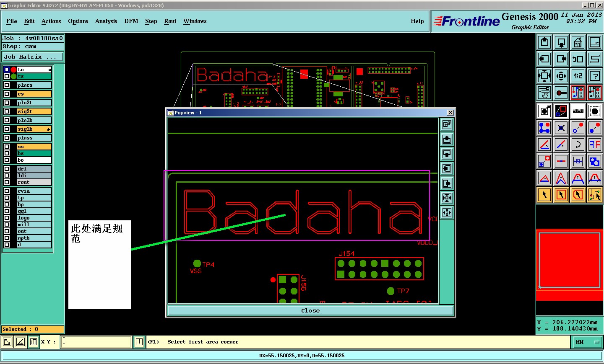Select the net path select arrow tool
Viewport: 604px width, 364px height.
595,195
